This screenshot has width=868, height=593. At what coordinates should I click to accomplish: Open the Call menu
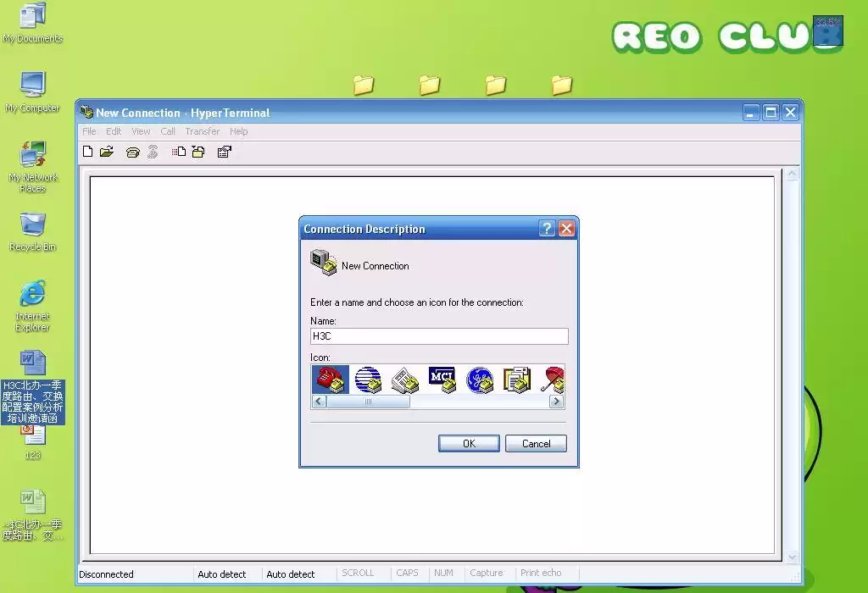pyautogui.click(x=168, y=131)
